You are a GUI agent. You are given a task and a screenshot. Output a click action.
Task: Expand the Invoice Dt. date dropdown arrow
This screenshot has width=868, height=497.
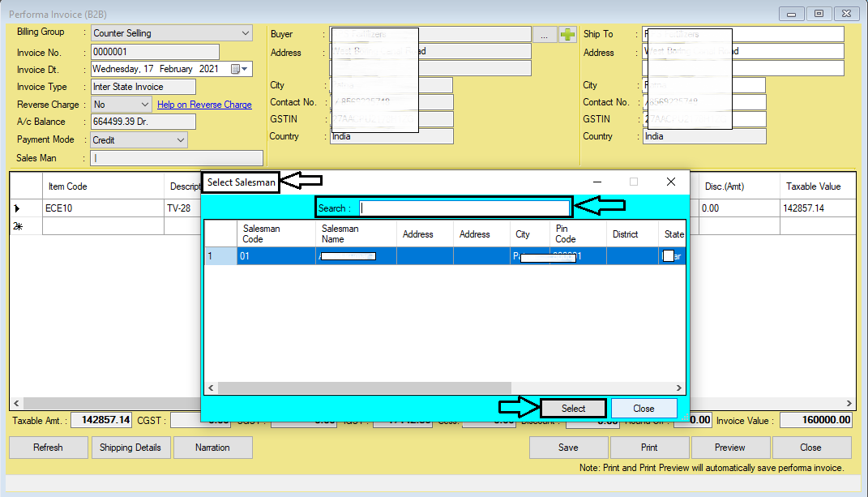coord(245,69)
